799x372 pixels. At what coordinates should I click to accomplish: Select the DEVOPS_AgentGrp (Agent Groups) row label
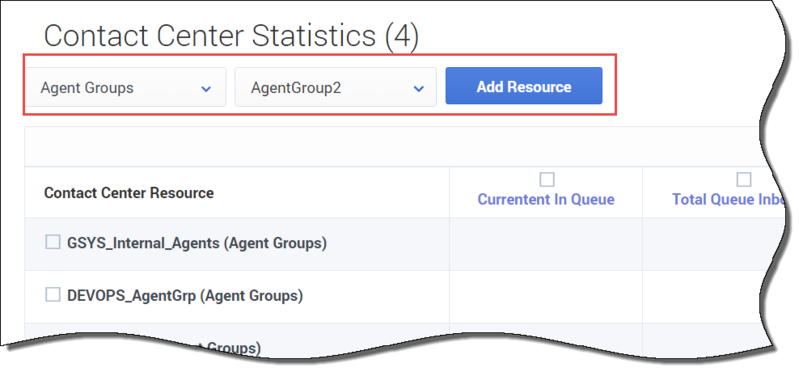coord(185,296)
